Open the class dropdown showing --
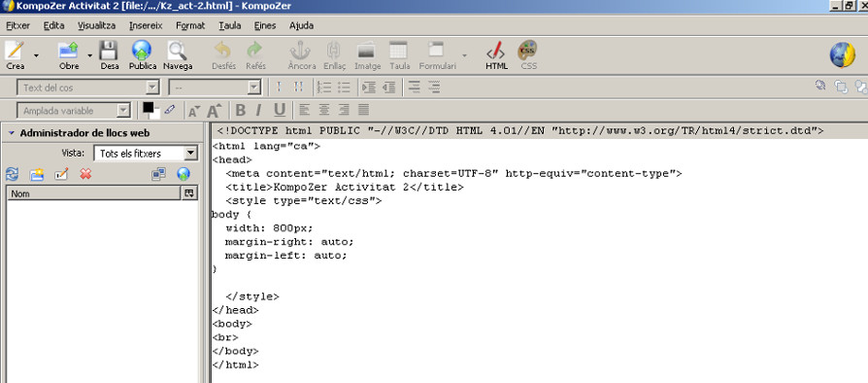The height and width of the screenshot is (383, 868). pos(215,87)
